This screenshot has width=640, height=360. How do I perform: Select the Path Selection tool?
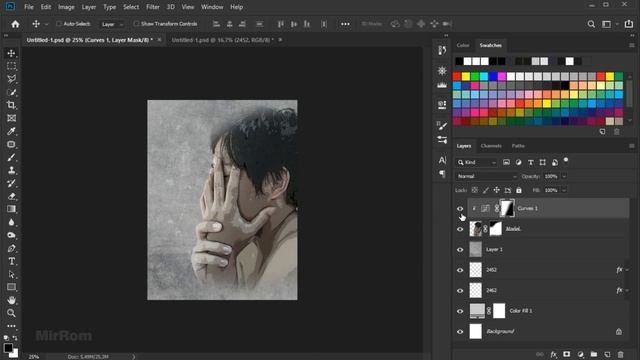(11, 274)
